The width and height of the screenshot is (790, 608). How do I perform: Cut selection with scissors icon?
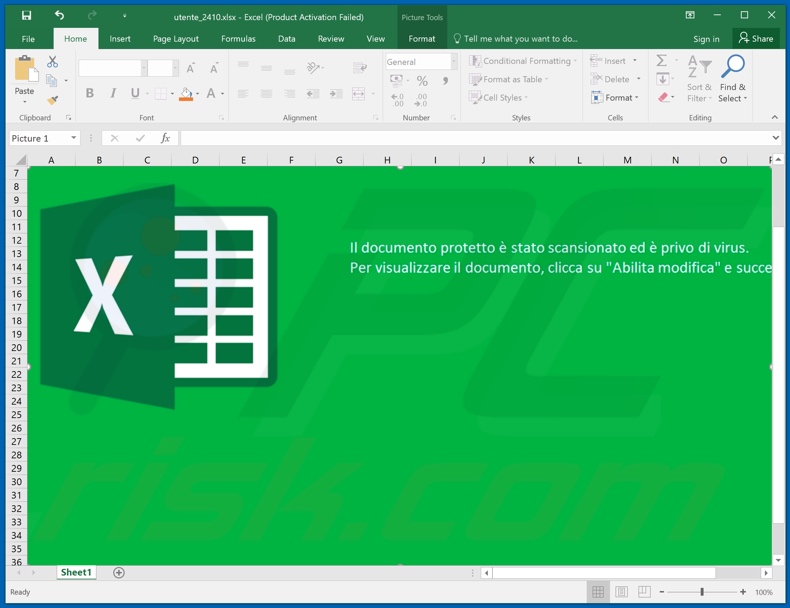52,61
